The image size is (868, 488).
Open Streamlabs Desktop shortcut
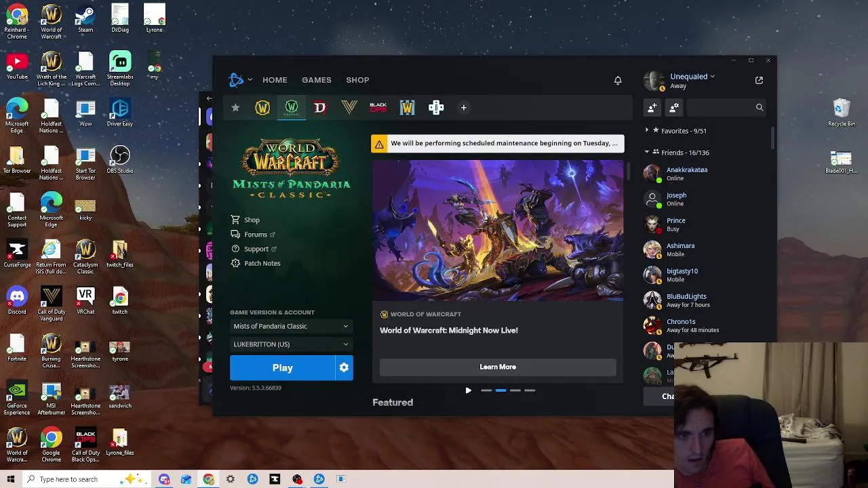tap(120, 69)
